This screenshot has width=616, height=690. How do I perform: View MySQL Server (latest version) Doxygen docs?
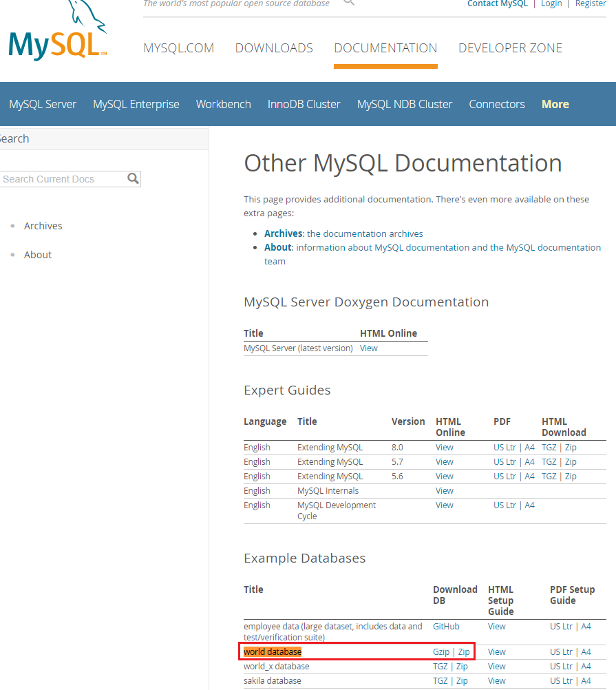[x=368, y=348]
